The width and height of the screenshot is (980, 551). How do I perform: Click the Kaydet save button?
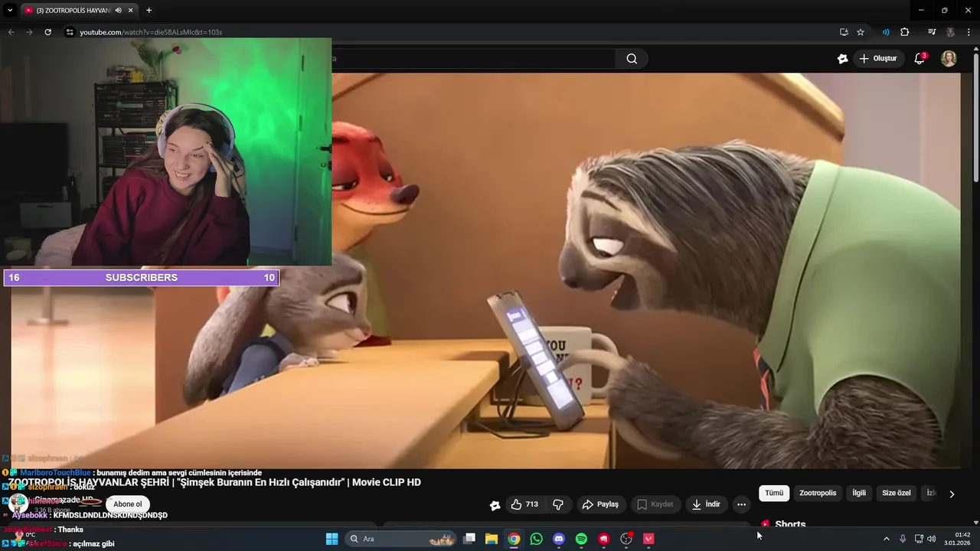655,504
